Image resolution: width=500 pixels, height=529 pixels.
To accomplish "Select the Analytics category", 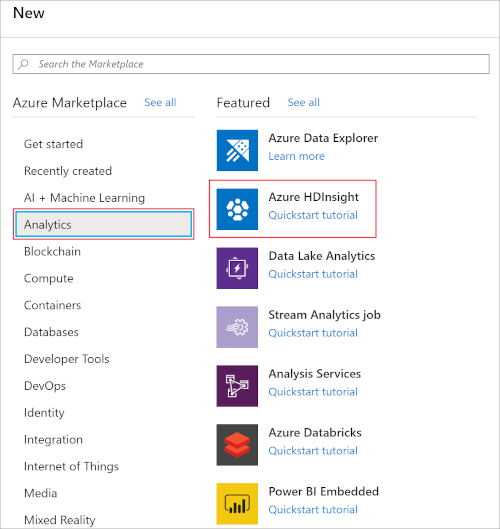I will click(104, 224).
